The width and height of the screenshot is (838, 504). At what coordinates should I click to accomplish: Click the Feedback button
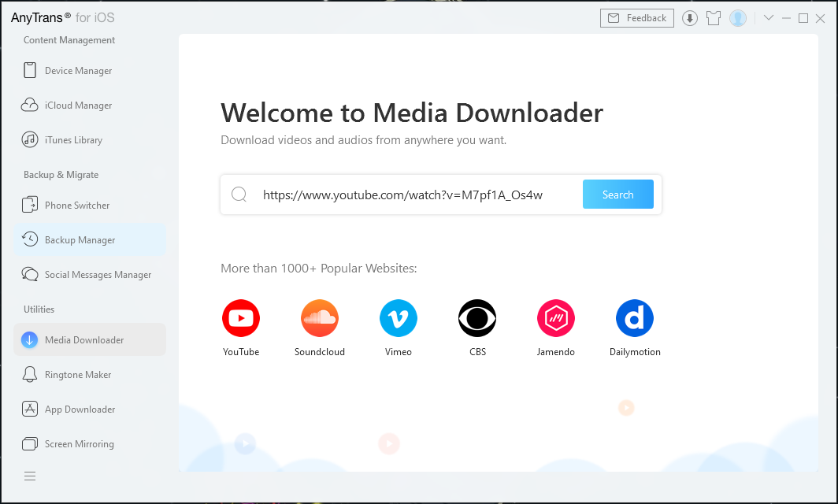[x=637, y=18]
